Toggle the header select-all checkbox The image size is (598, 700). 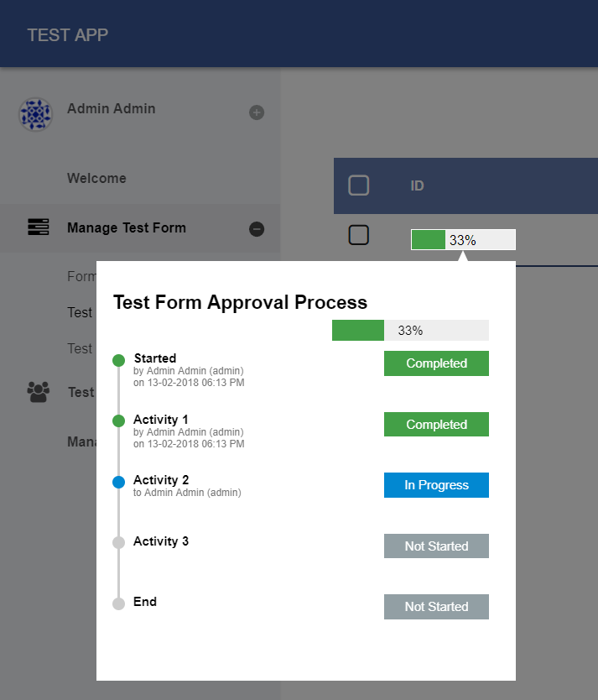(359, 185)
